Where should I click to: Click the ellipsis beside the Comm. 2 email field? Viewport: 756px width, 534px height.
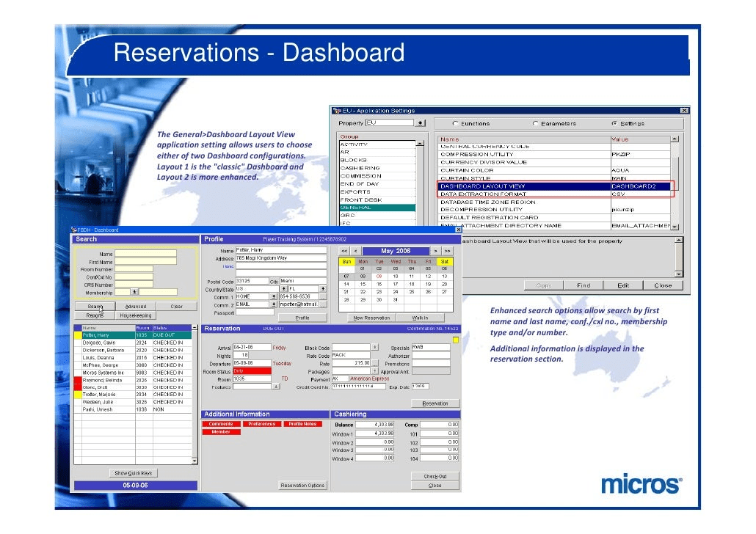(323, 305)
